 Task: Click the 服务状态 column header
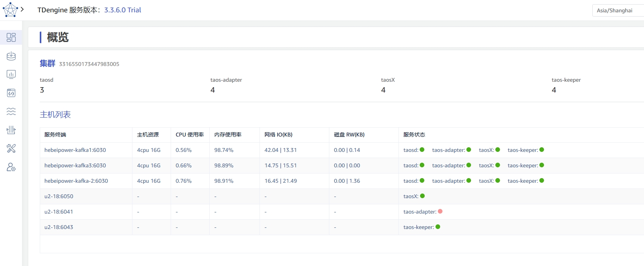click(414, 135)
